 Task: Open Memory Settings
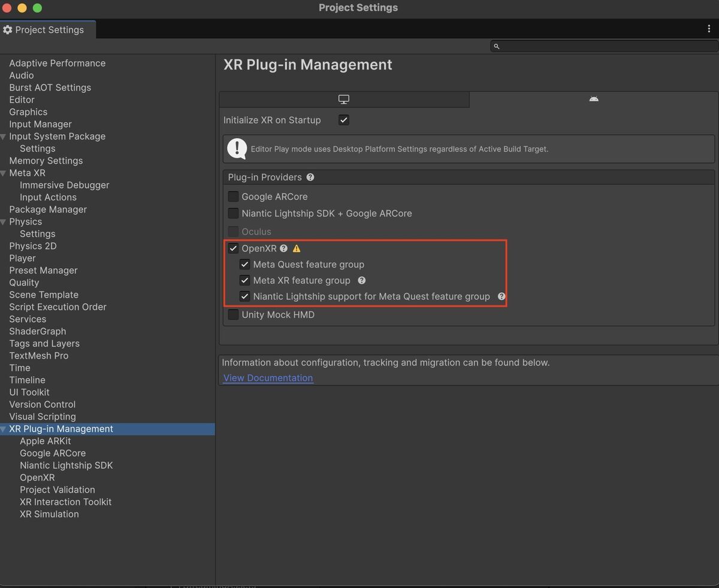46,160
